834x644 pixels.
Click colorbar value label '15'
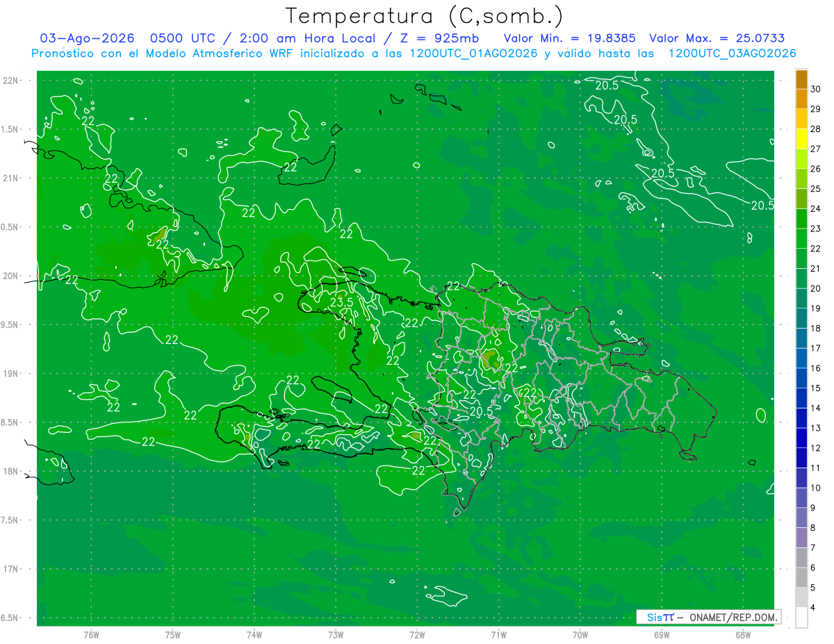pyautogui.click(x=816, y=388)
